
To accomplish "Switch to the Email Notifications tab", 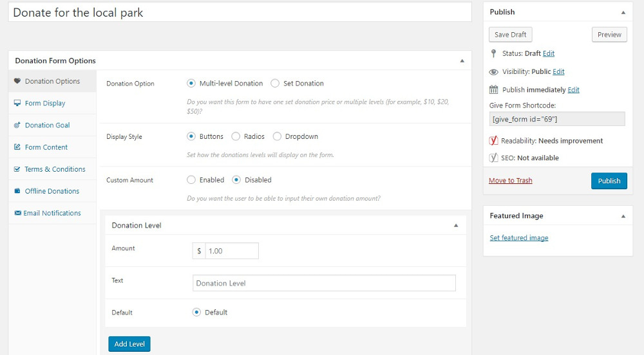I will point(52,213).
